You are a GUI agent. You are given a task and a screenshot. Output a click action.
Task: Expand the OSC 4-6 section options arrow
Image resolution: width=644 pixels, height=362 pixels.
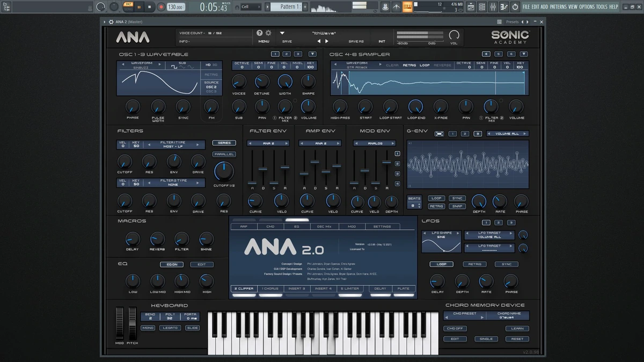click(524, 54)
